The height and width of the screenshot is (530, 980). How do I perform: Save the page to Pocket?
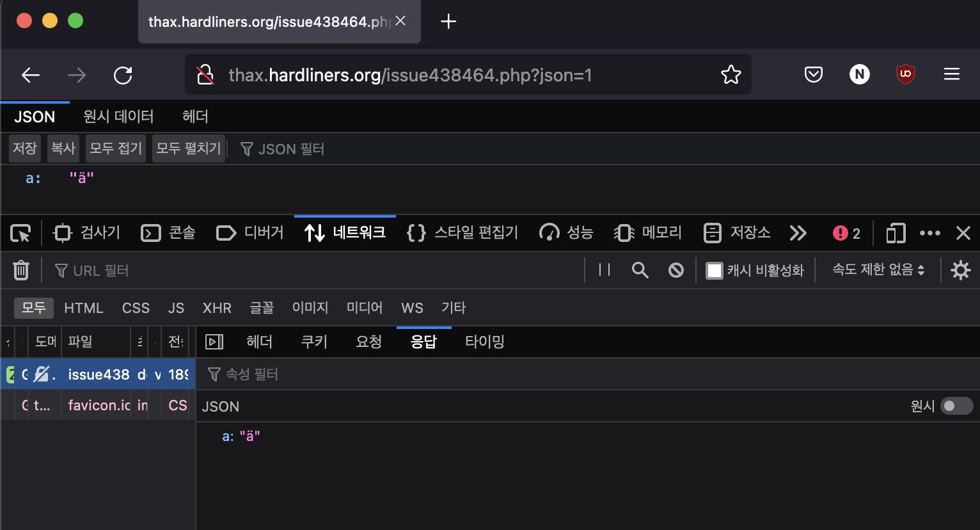pyautogui.click(x=813, y=74)
